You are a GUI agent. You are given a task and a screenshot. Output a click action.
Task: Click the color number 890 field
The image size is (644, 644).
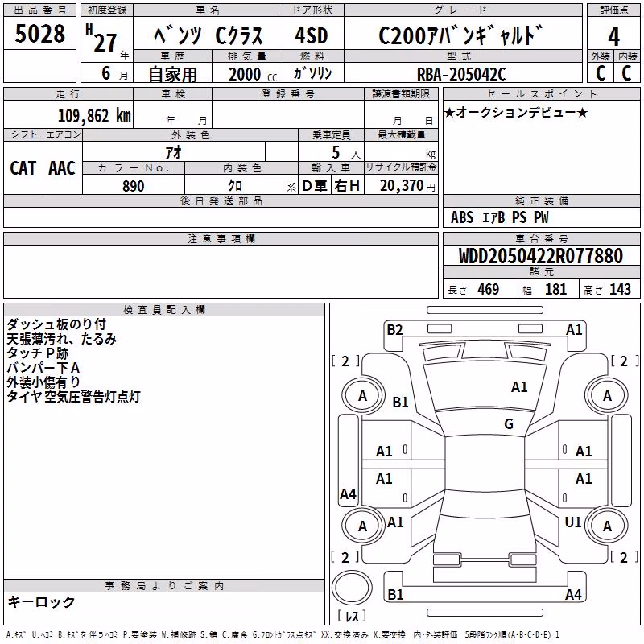click(x=134, y=186)
